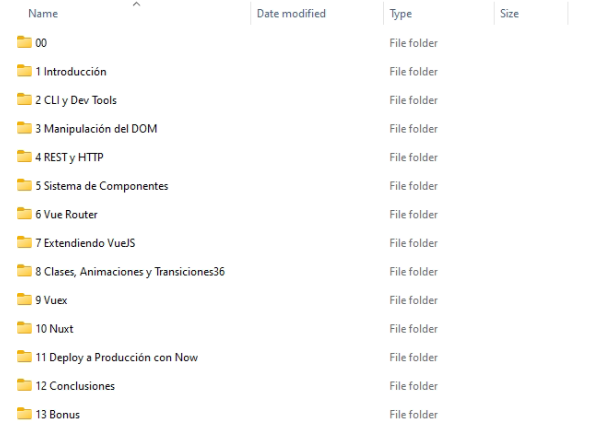607x433 pixels.
Task: Click the folder icon for 00
Action: coord(24,42)
